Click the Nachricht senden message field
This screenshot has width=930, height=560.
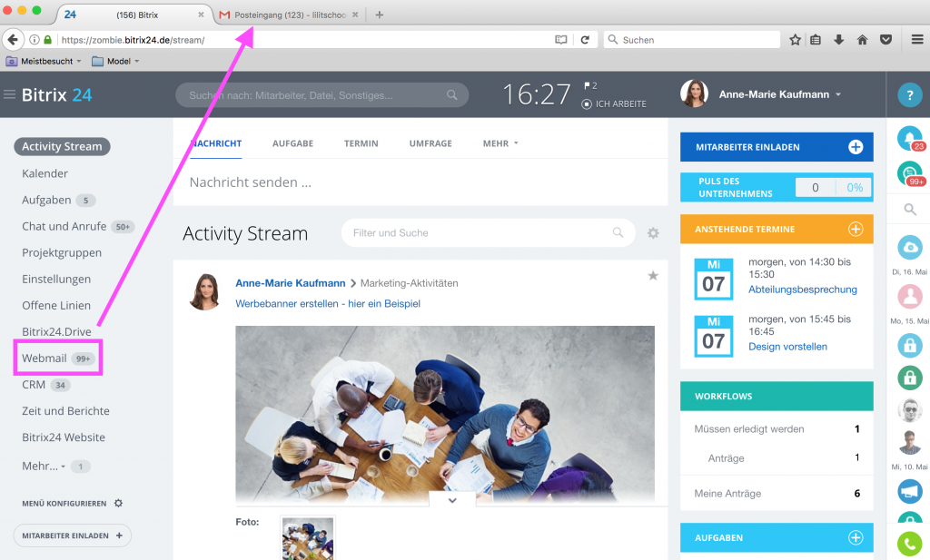click(420, 182)
